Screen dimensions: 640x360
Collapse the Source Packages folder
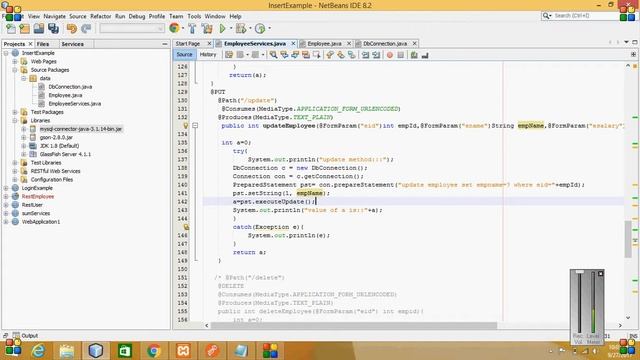click(15, 70)
